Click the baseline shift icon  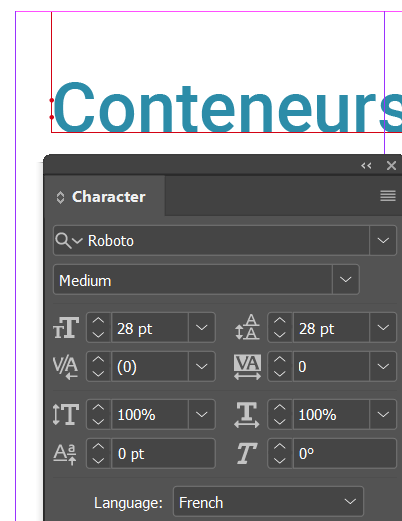[x=65, y=454]
